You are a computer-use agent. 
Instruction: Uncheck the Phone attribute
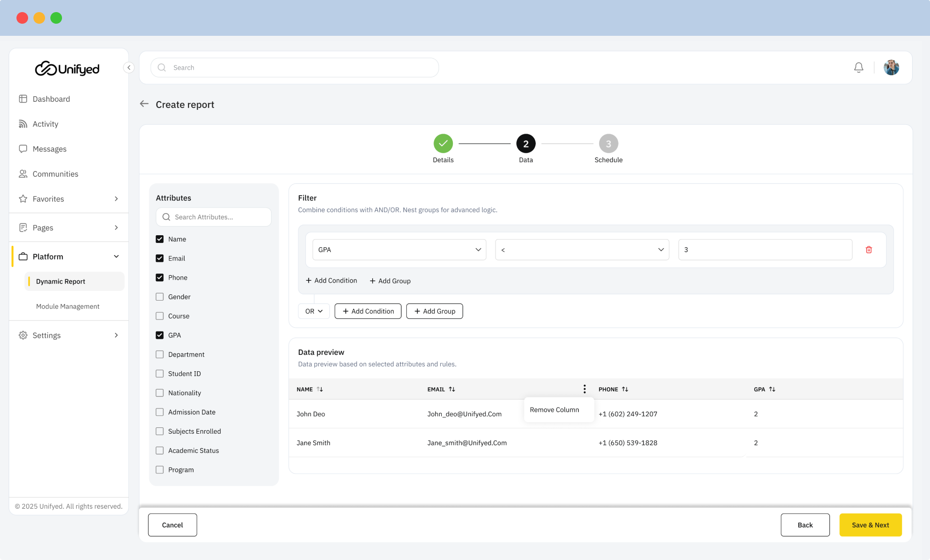pos(160,278)
